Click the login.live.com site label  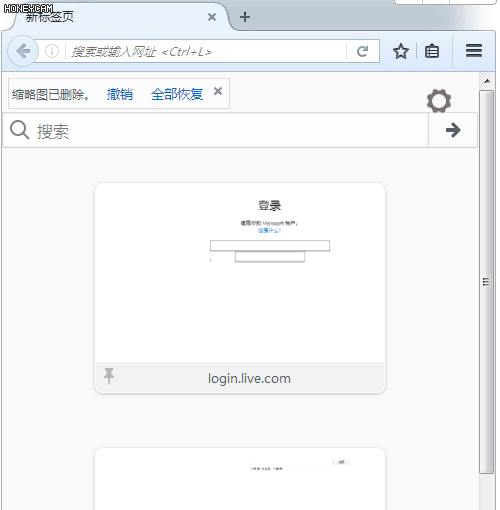249,378
